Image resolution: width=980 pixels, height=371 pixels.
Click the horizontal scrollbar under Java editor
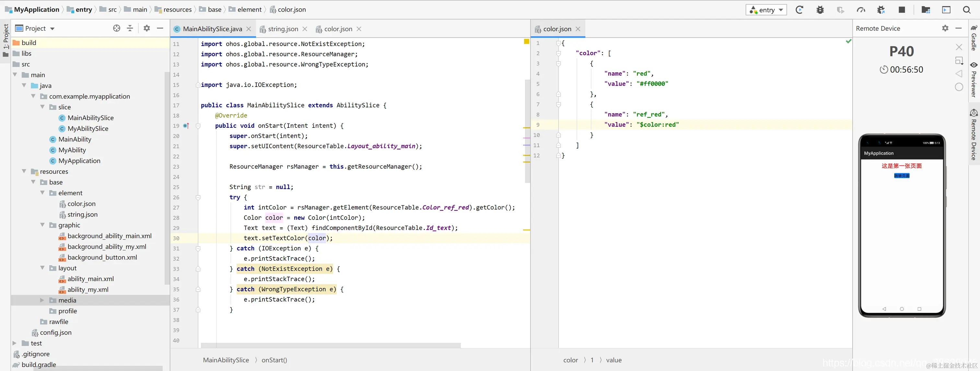(330, 345)
